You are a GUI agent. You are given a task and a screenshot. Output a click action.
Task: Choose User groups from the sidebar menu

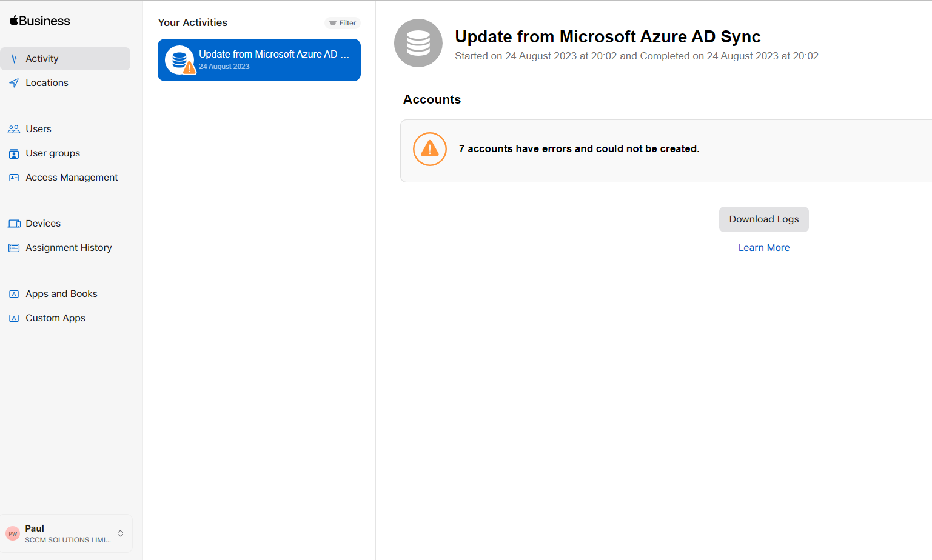tap(53, 153)
